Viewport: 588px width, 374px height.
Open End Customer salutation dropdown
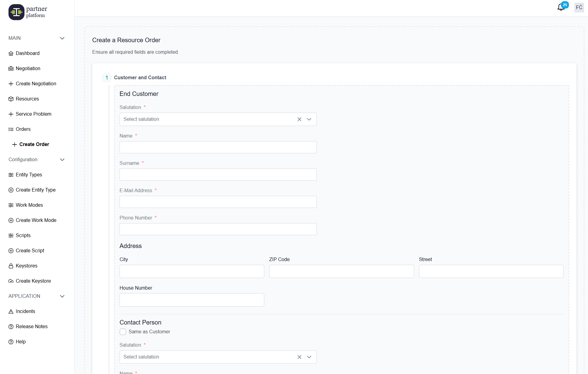click(309, 119)
